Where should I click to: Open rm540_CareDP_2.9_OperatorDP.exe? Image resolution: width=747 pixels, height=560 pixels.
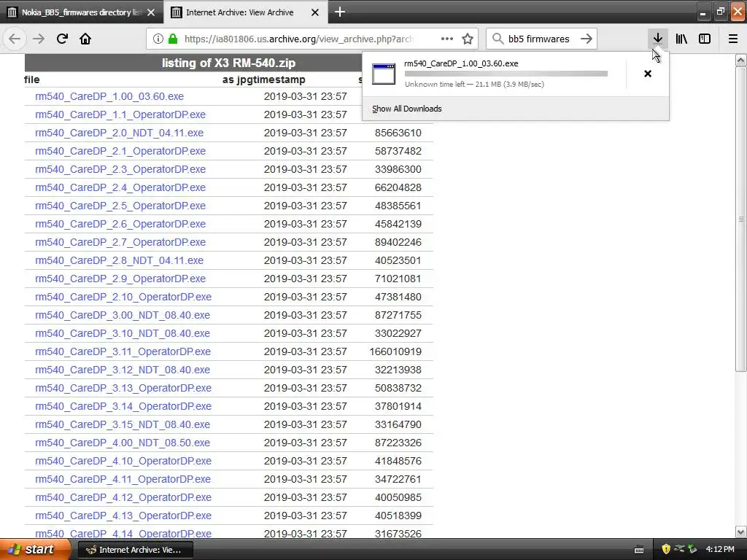120,279
